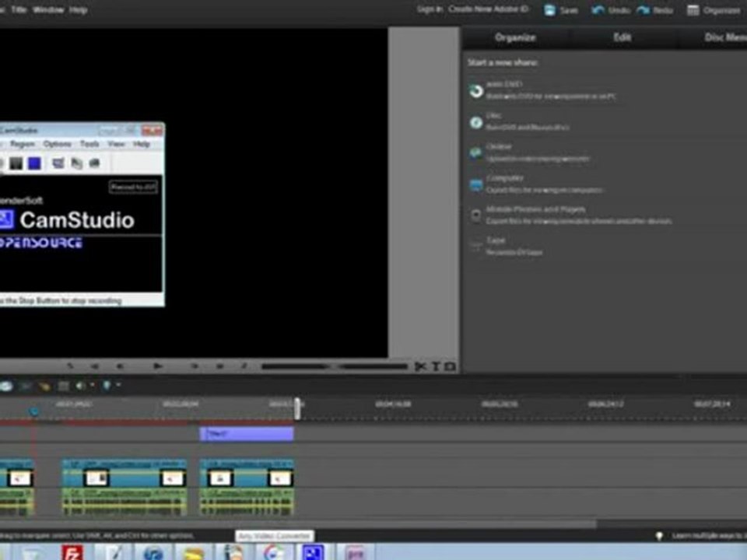Open Premiere Elements taskbar icon
The width and height of the screenshot is (747, 560).
(355, 553)
